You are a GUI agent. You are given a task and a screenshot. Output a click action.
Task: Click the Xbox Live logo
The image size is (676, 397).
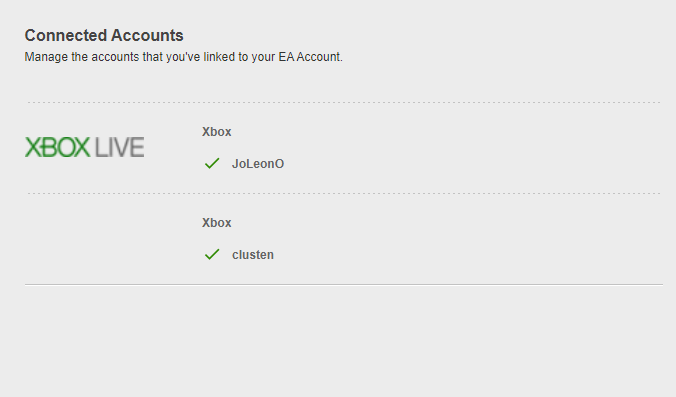(84, 147)
